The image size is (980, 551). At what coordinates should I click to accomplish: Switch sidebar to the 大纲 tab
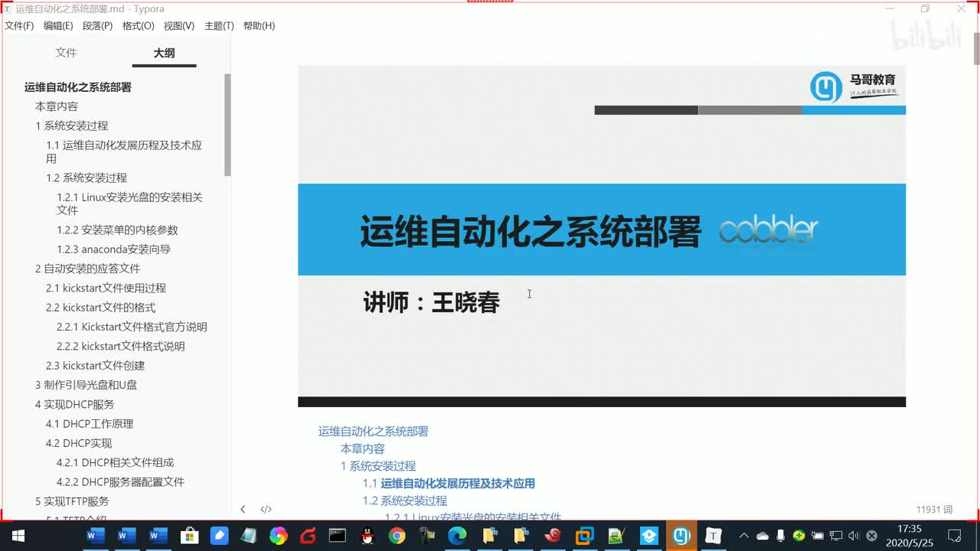pyautogui.click(x=164, y=53)
